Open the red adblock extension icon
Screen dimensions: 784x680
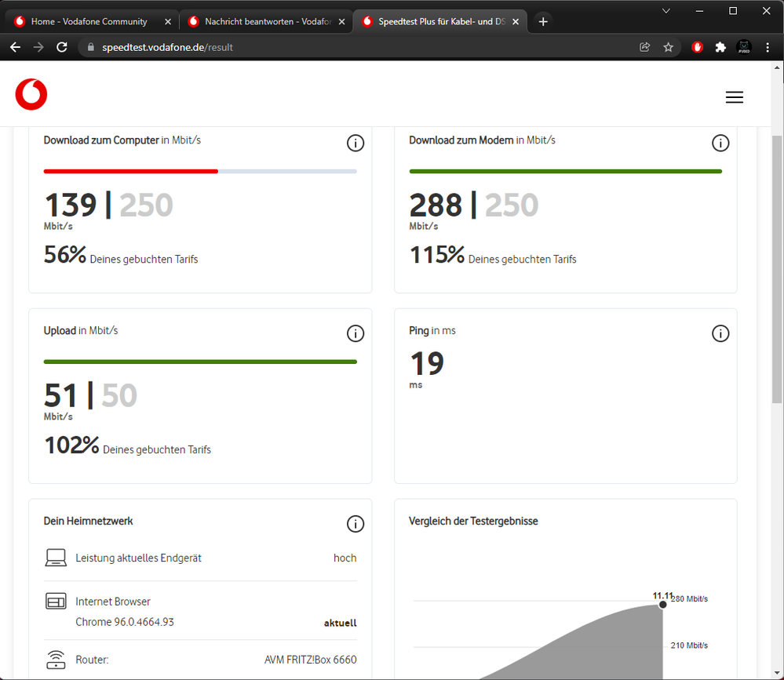[x=697, y=47]
